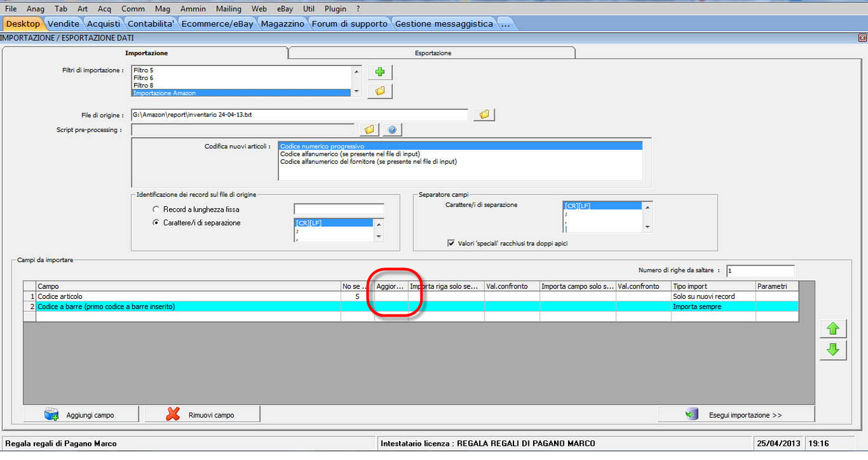Open the Util menu
Viewport: 868px width, 460px height.
point(309,9)
